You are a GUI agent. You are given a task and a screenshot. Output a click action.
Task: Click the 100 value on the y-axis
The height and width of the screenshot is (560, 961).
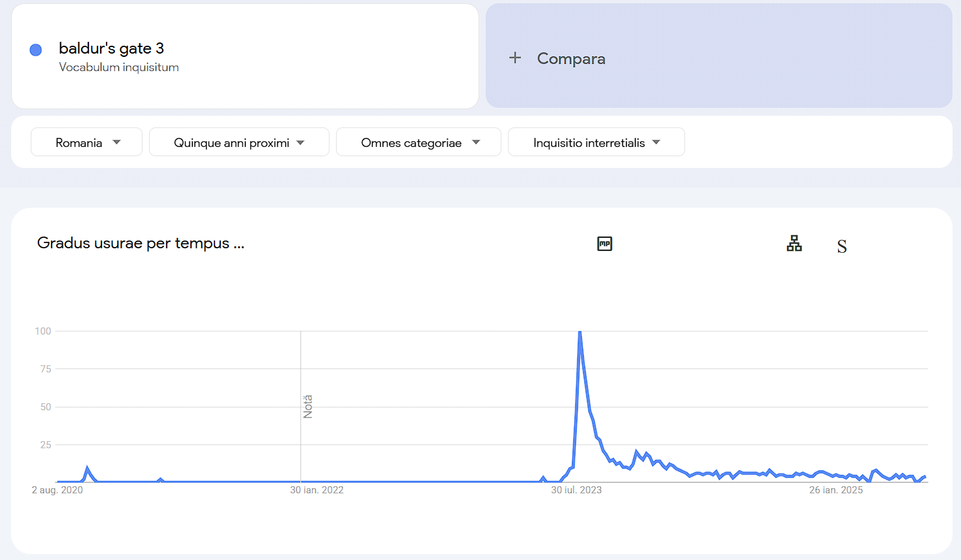click(42, 331)
